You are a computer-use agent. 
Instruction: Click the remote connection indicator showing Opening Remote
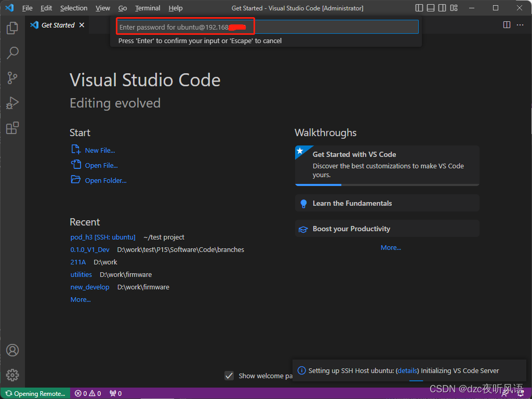35,393
